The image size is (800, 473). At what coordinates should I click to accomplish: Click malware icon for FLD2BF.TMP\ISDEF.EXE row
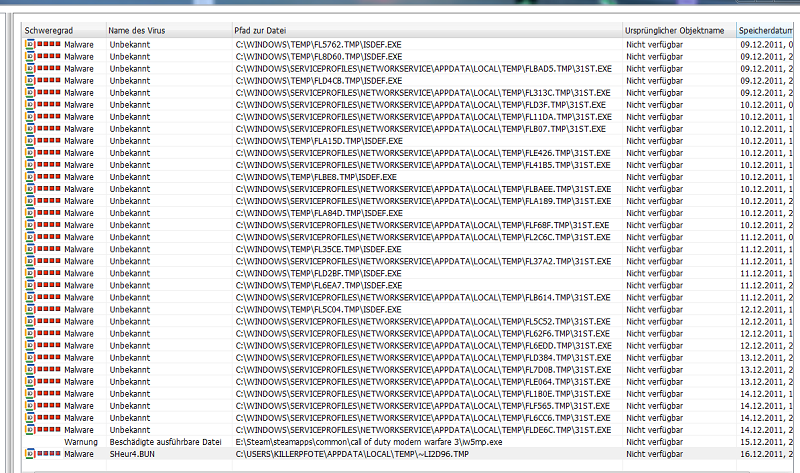point(30,273)
